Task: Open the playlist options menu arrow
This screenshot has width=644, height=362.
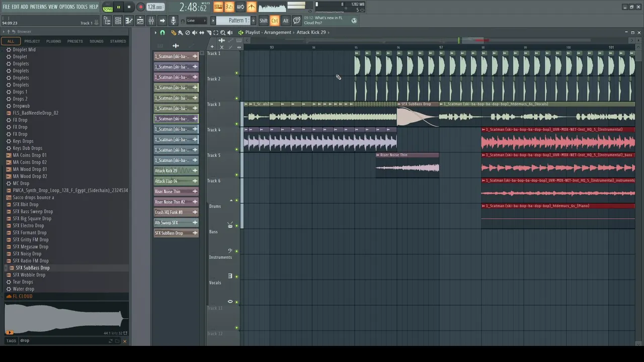Action: [x=155, y=33]
